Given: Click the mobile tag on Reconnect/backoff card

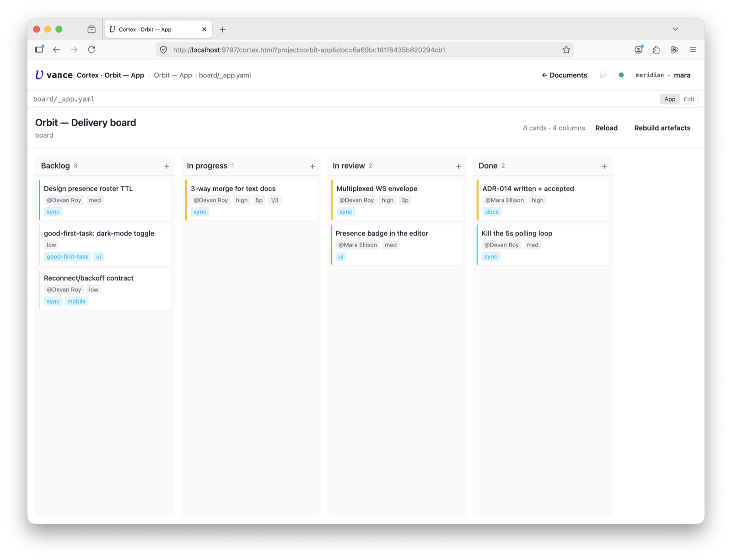Looking at the screenshot, I should 76,302.
